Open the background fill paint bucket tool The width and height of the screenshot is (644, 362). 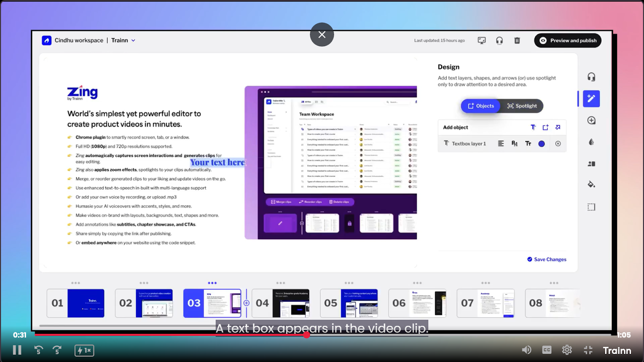click(591, 184)
